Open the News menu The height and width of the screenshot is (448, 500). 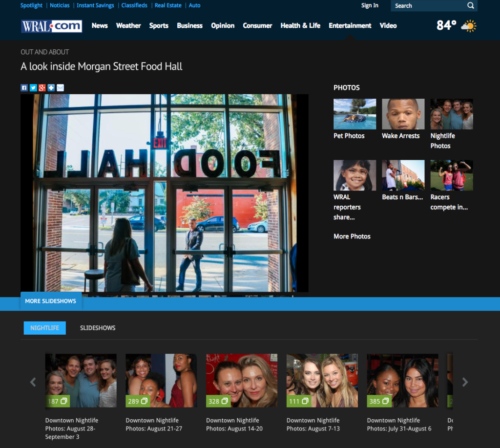coord(100,25)
